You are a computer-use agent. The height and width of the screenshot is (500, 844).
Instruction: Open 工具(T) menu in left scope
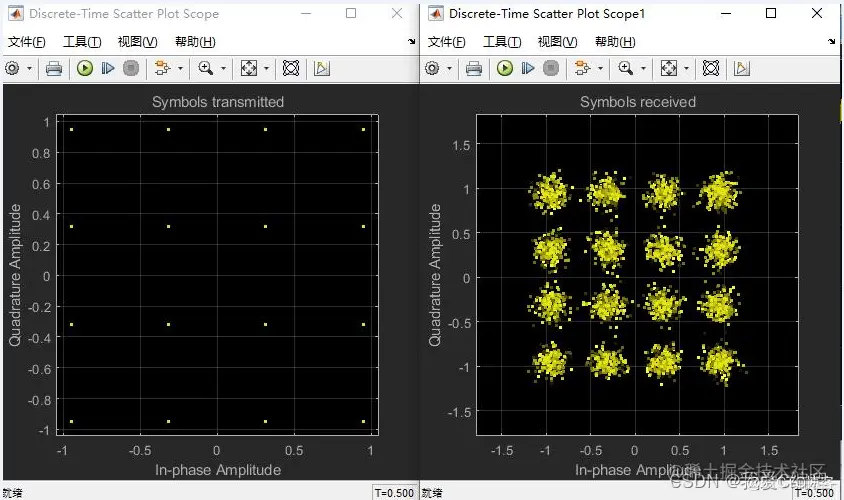(x=82, y=41)
